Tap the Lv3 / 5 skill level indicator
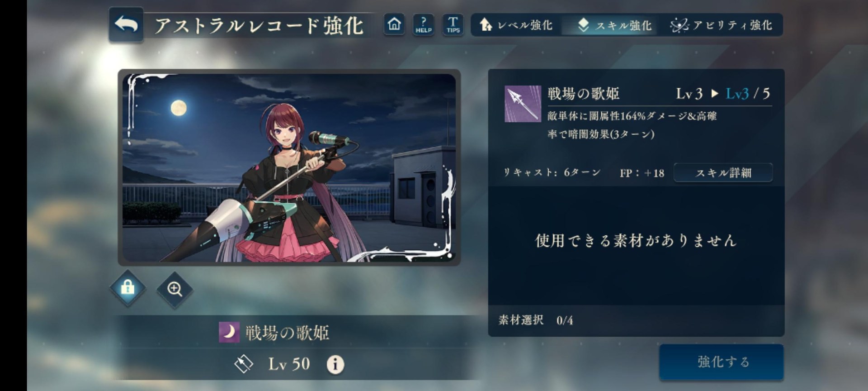 tap(748, 94)
